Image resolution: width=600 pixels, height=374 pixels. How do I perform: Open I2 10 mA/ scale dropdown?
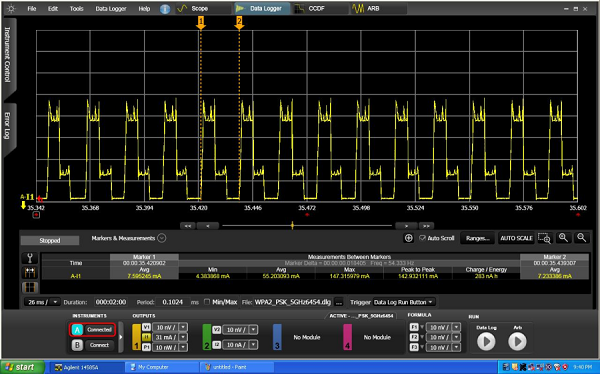click(254, 345)
